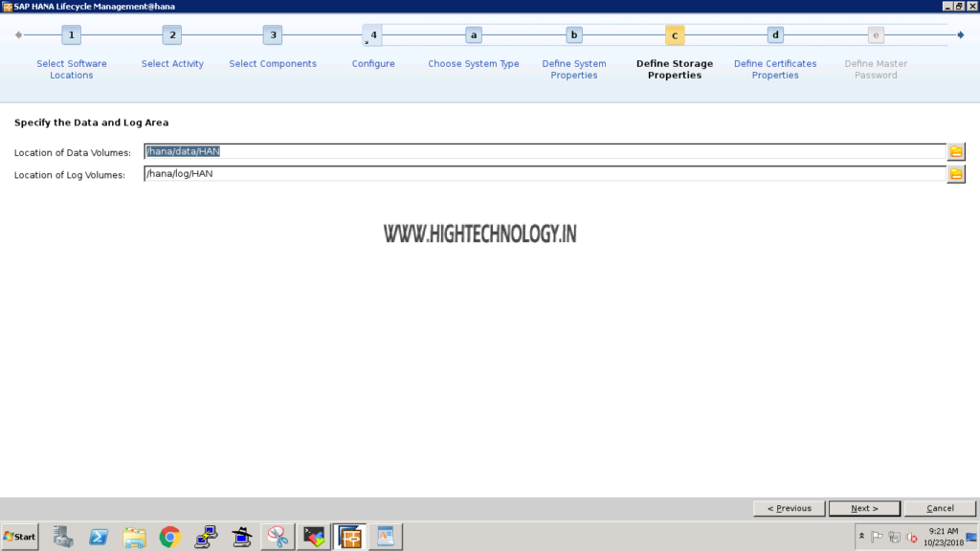The width and height of the screenshot is (980, 552).
Task: Go back with Previous button
Action: pyautogui.click(x=790, y=508)
